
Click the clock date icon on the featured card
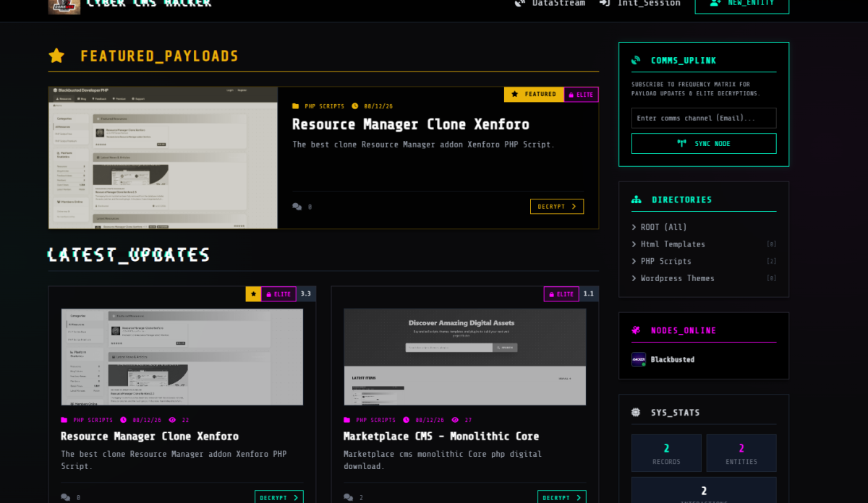[x=355, y=106]
